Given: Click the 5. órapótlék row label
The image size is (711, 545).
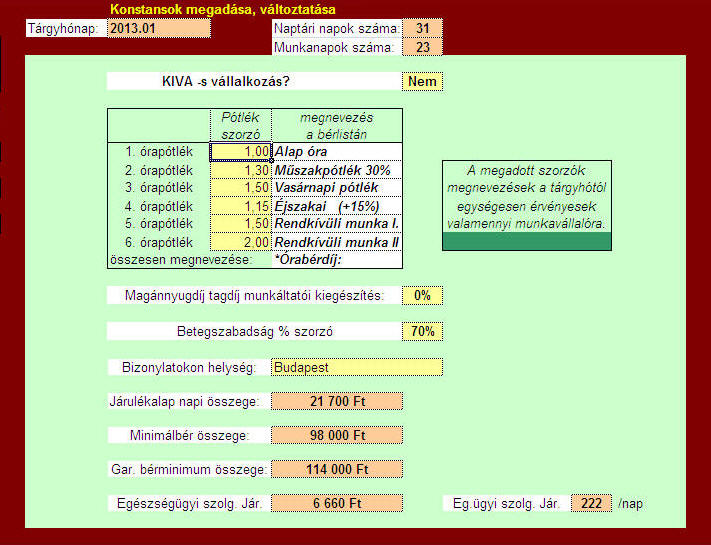Looking at the screenshot, I should point(159,224).
